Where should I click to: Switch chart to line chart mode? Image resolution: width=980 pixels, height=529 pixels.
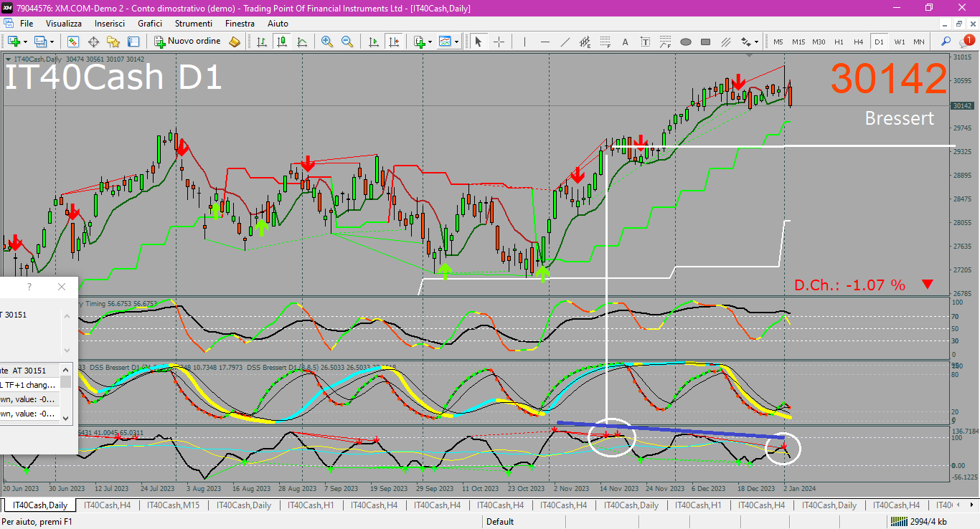coord(302,42)
